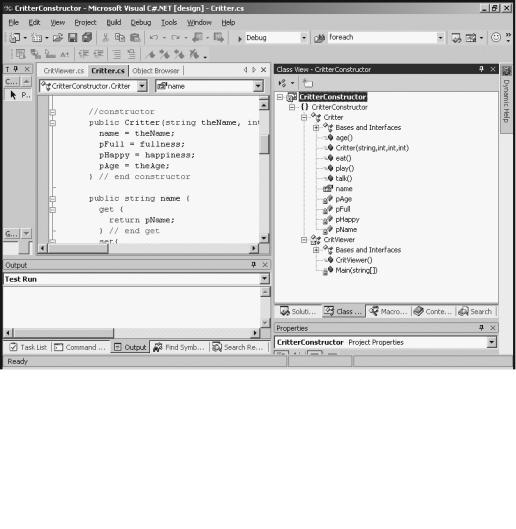
Task: Undo the last edit via toolbar
Action: pyautogui.click(x=154, y=37)
